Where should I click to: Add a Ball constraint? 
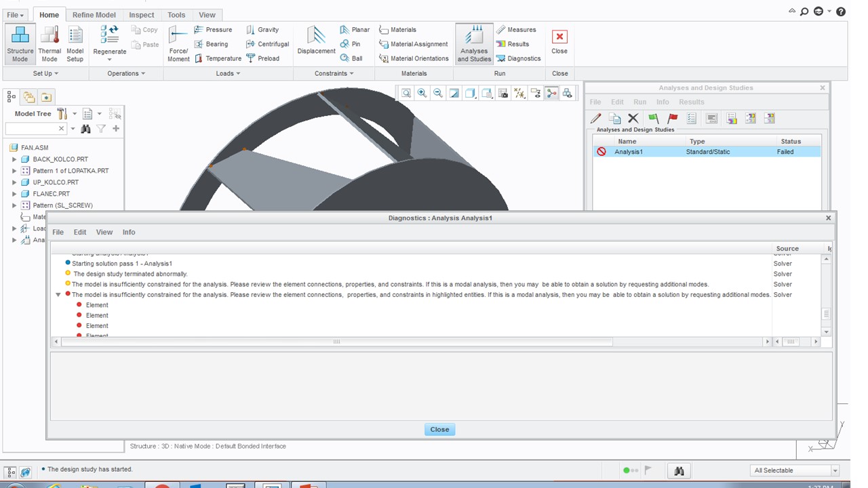click(x=351, y=58)
